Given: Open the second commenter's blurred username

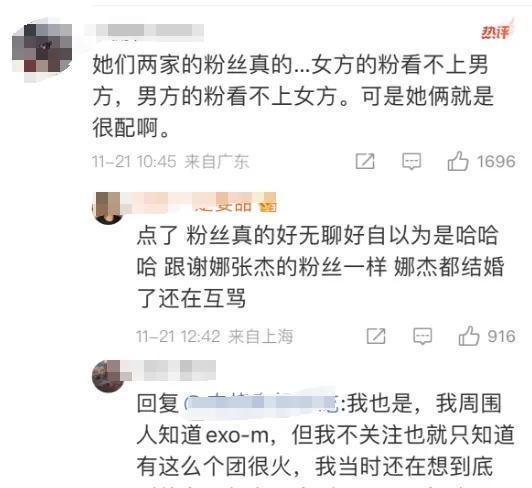Looking at the screenshot, I should click(x=200, y=203).
